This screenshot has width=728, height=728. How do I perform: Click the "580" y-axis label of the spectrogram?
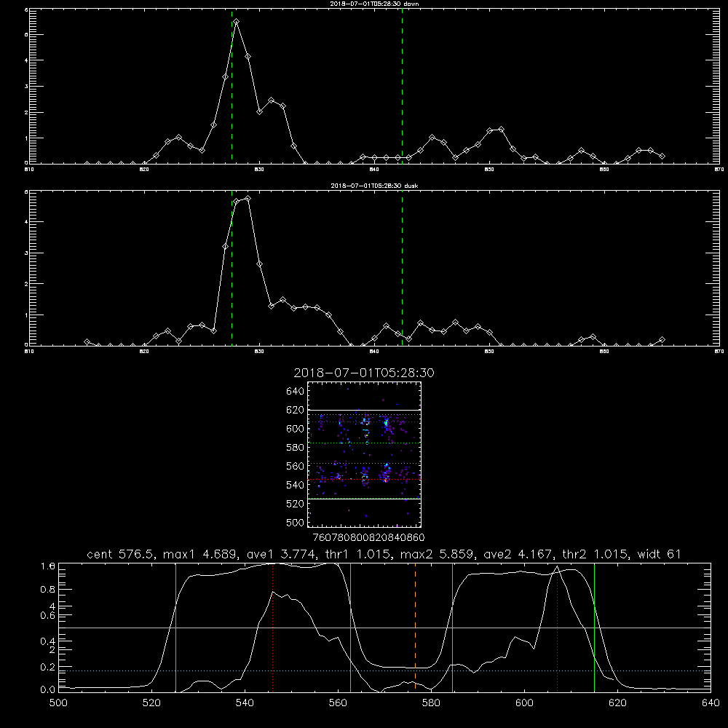(296, 447)
